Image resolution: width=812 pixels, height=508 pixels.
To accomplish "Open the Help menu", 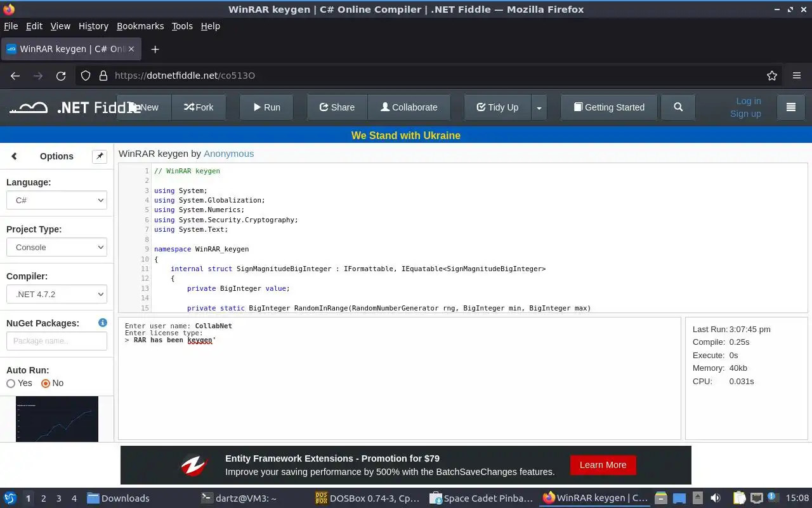I will tap(210, 26).
